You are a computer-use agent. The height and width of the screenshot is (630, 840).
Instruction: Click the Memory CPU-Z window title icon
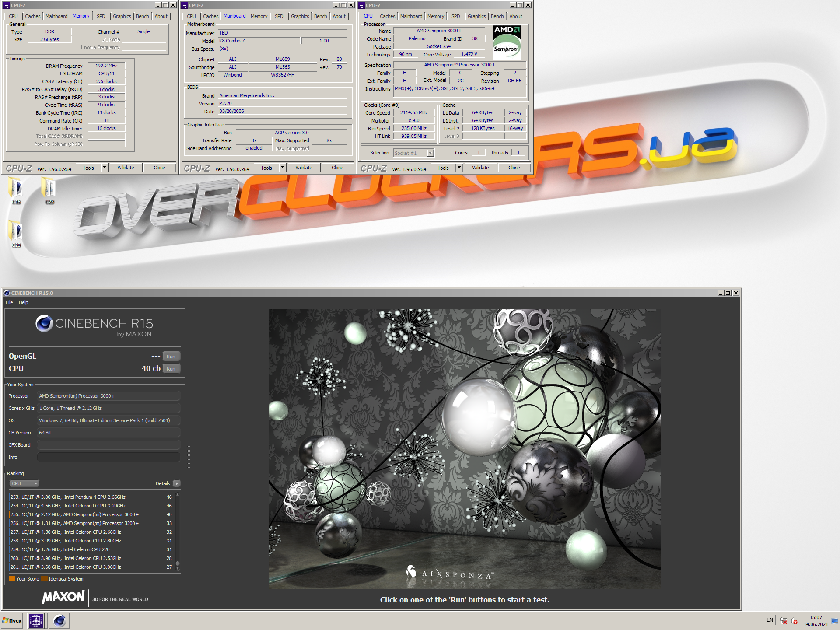click(7, 5)
